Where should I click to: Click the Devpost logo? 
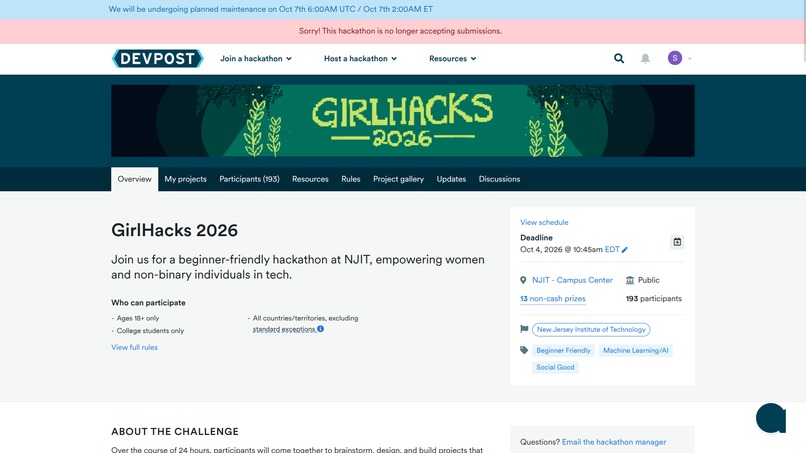coord(158,59)
